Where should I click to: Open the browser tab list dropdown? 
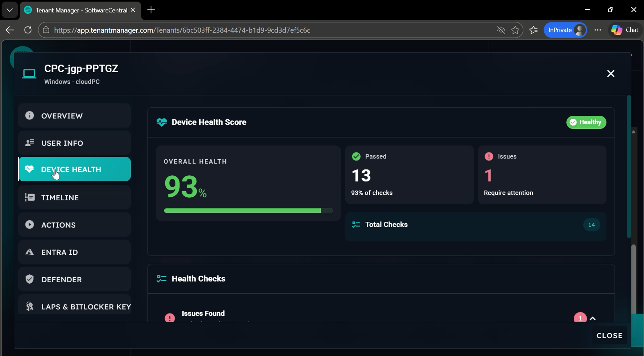point(10,10)
